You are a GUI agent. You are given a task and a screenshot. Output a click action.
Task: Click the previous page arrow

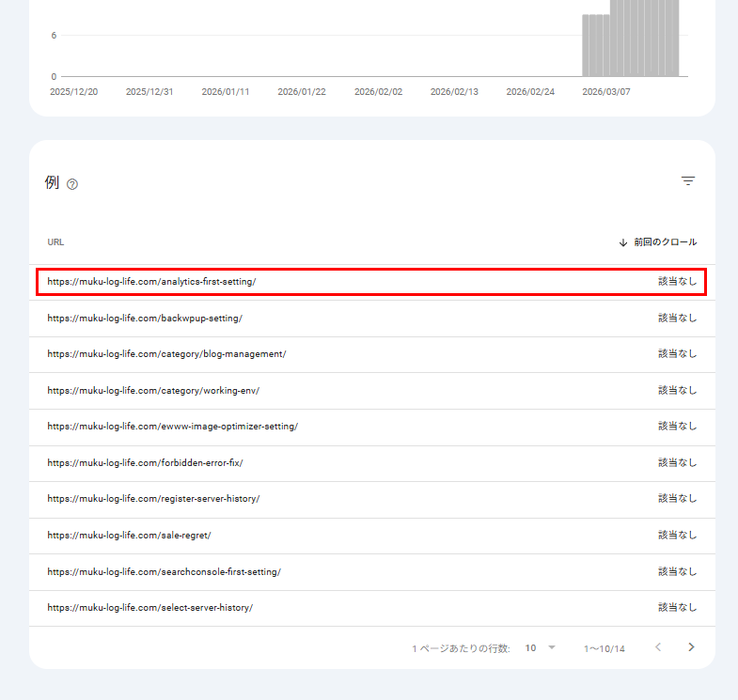point(658,647)
